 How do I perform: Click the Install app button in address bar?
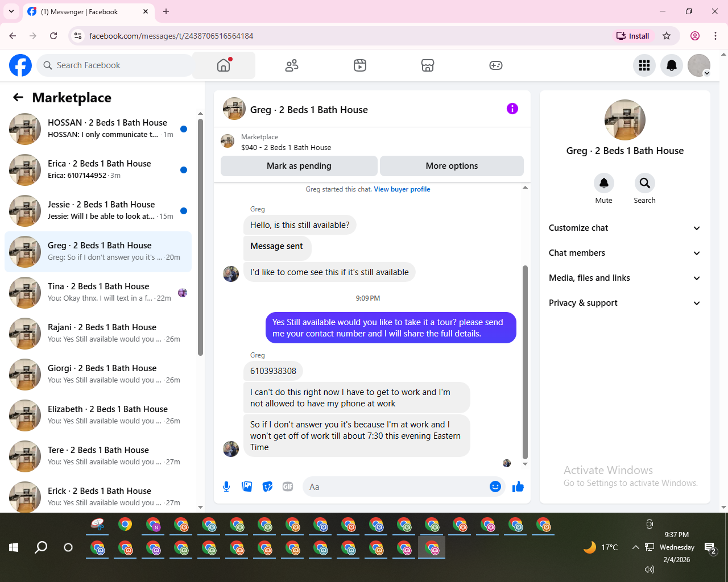point(632,36)
